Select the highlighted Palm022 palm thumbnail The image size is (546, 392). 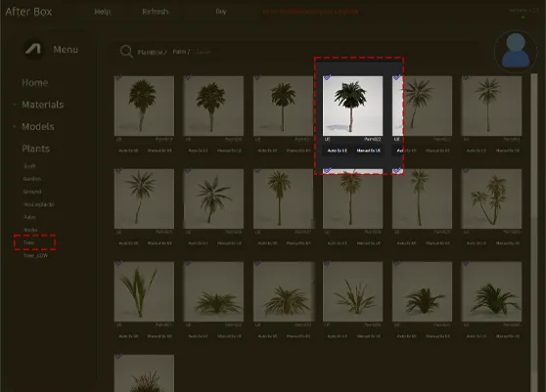pyautogui.click(x=352, y=106)
